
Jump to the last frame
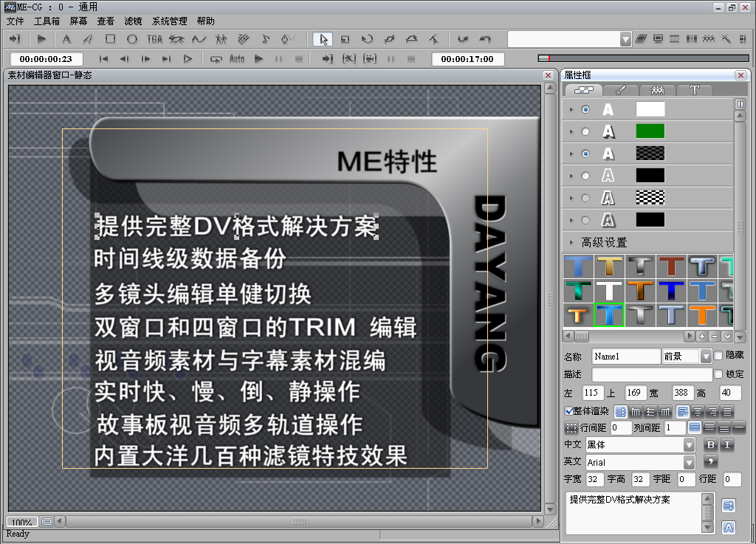(x=166, y=59)
